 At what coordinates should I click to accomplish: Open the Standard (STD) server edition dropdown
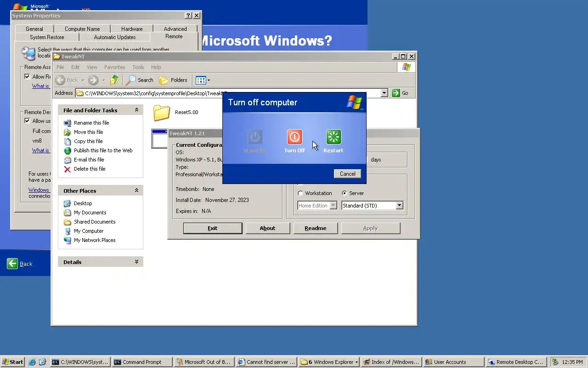[x=399, y=206]
